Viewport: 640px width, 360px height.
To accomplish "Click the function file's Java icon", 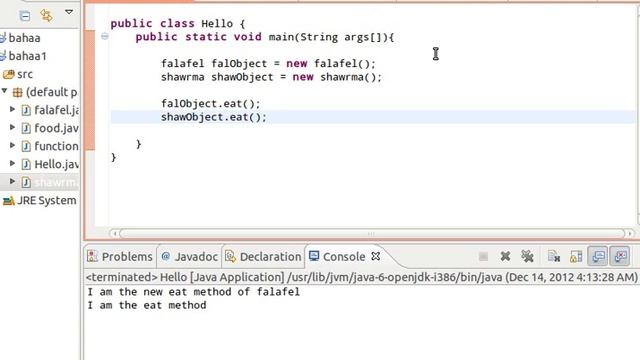I will [x=26, y=146].
